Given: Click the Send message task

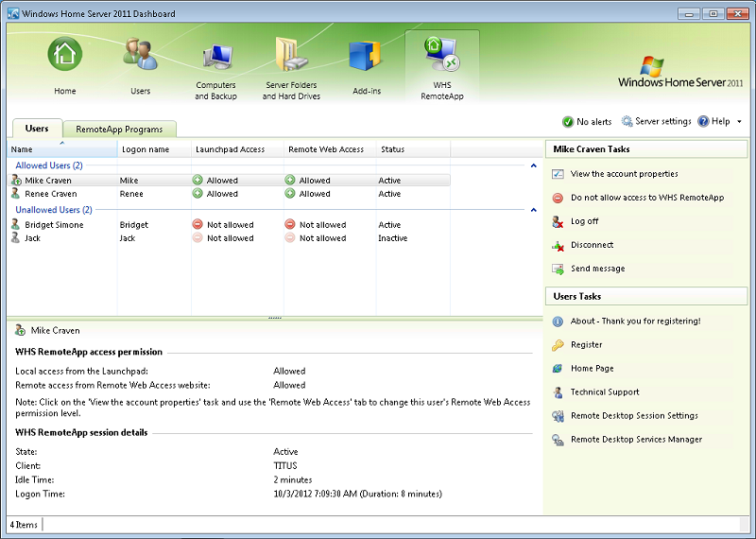Looking at the screenshot, I should [598, 269].
